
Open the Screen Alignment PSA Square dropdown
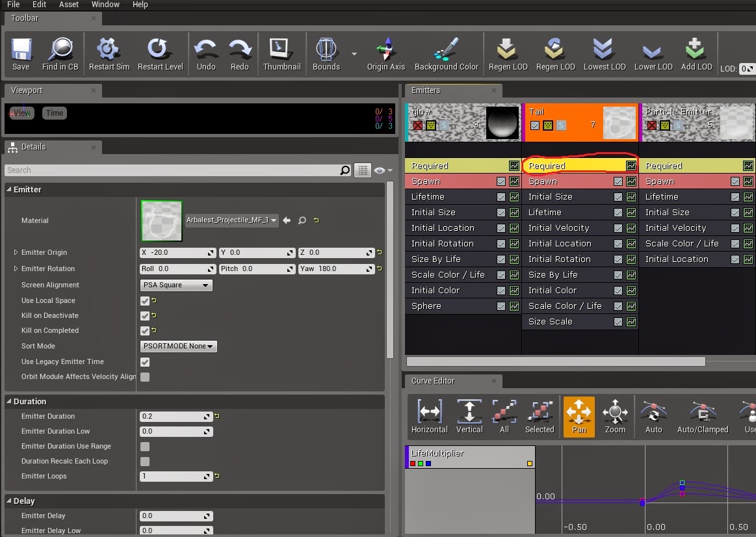(176, 285)
